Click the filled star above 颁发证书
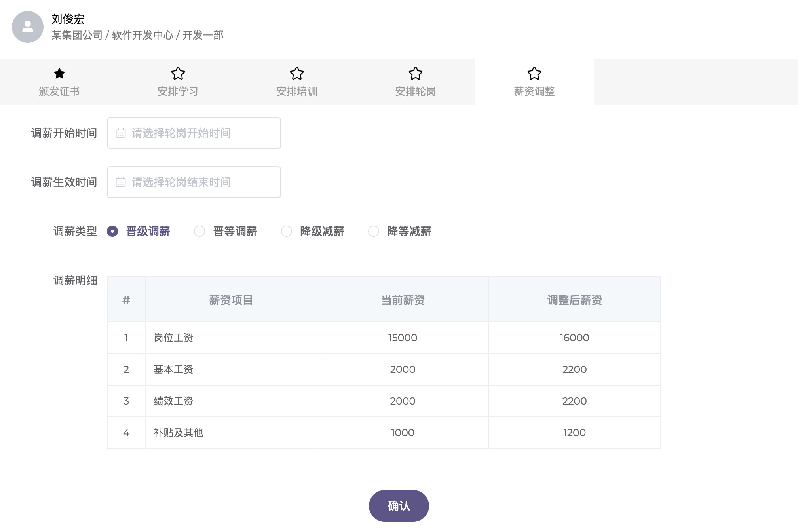The height and width of the screenshot is (532, 798). click(x=59, y=73)
